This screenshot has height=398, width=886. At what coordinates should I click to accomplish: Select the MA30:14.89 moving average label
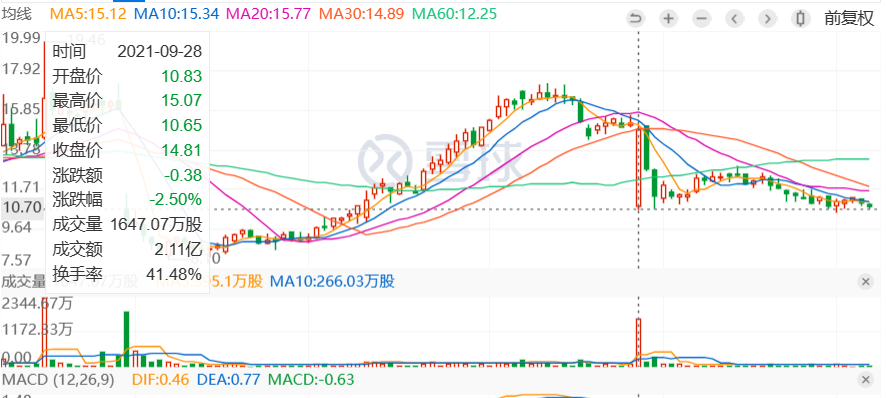click(362, 14)
